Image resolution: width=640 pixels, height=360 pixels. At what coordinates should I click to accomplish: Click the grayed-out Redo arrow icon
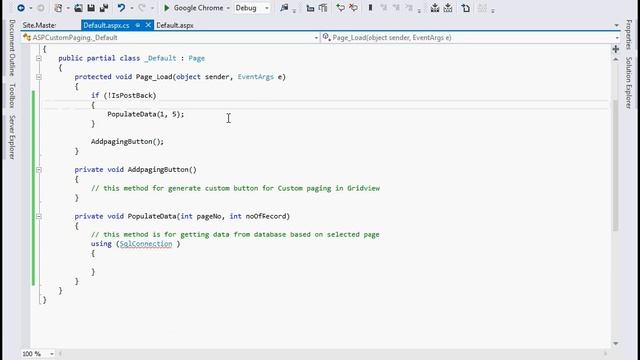(x=142, y=8)
